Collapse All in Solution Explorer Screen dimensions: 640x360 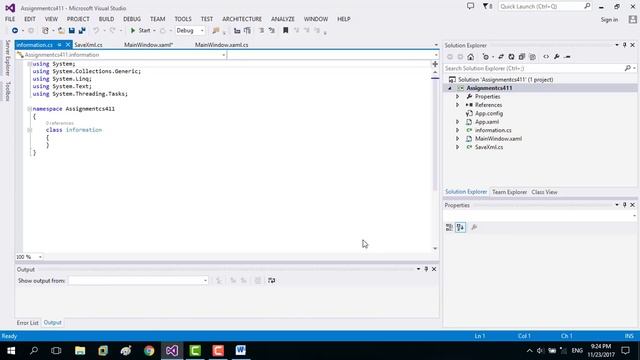tap(522, 57)
